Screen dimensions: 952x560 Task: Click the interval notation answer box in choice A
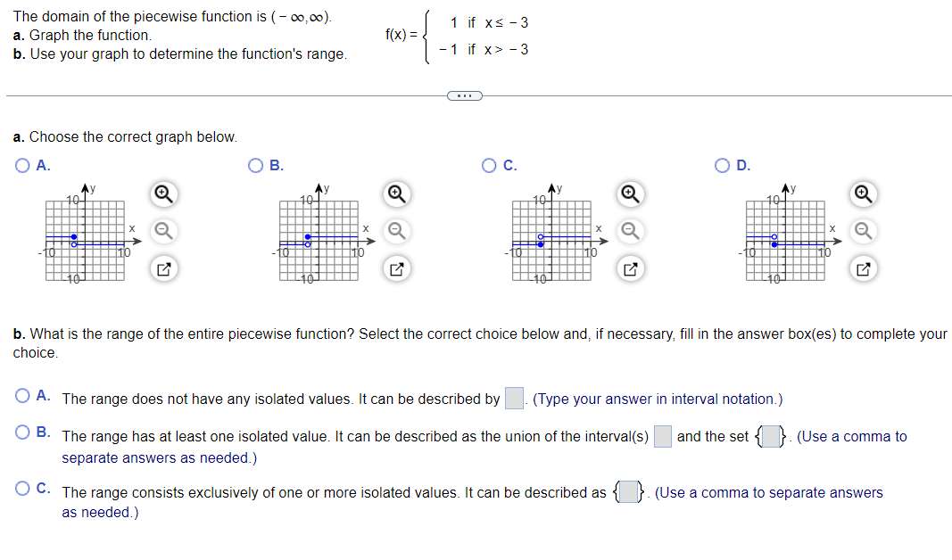click(x=513, y=399)
